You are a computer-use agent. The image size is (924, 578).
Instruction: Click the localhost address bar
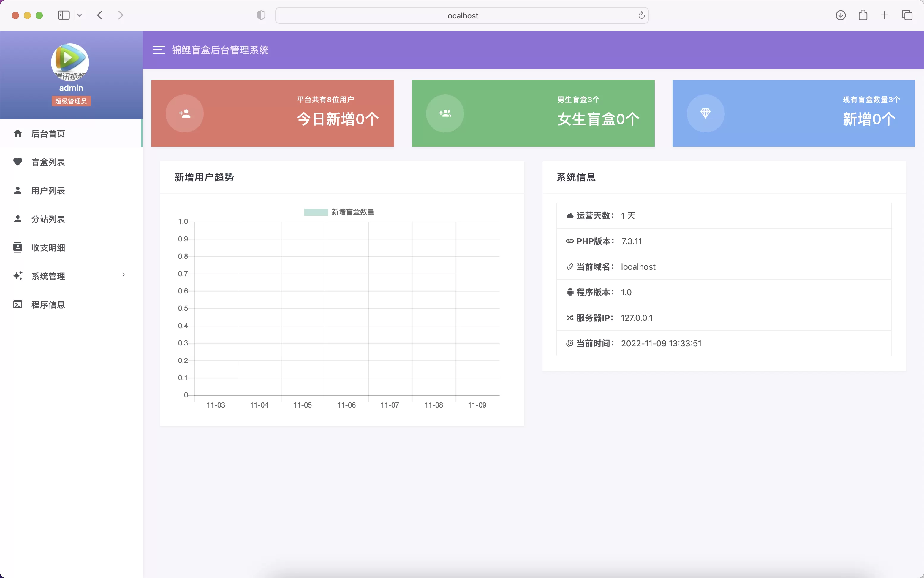coord(462,15)
